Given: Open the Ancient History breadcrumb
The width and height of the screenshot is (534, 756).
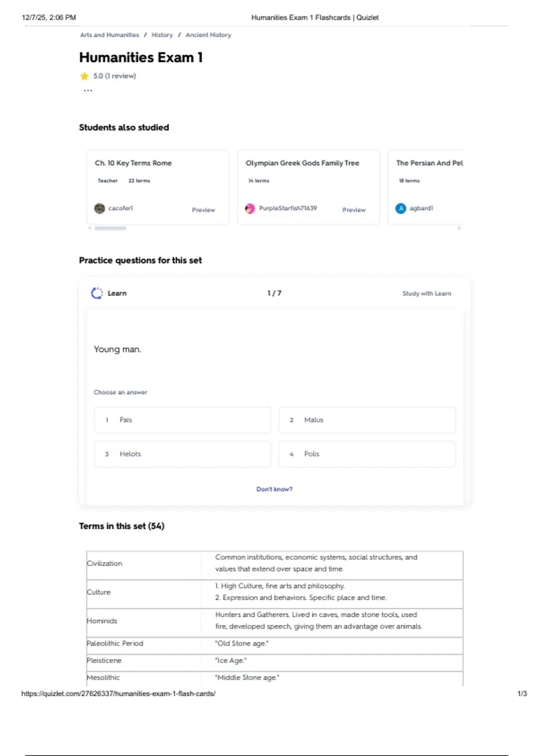Looking at the screenshot, I should [208, 35].
